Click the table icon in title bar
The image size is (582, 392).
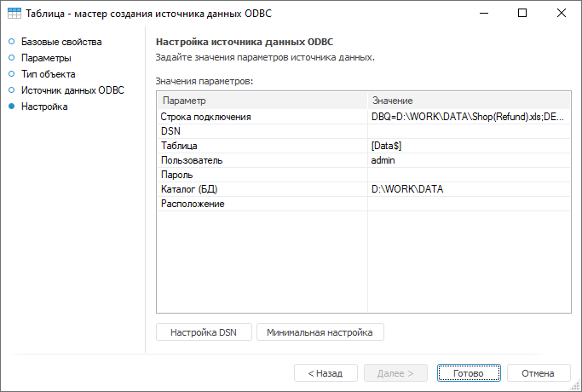[x=14, y=14]
